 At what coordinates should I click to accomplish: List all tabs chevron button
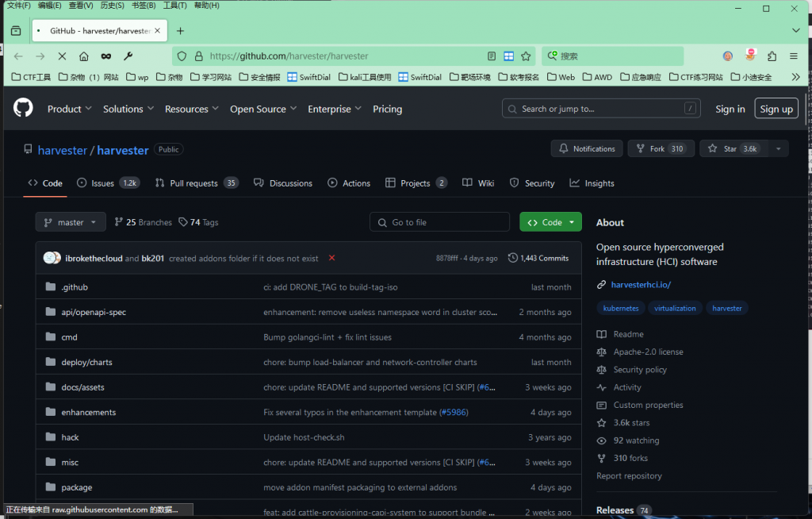coord(796,31)
